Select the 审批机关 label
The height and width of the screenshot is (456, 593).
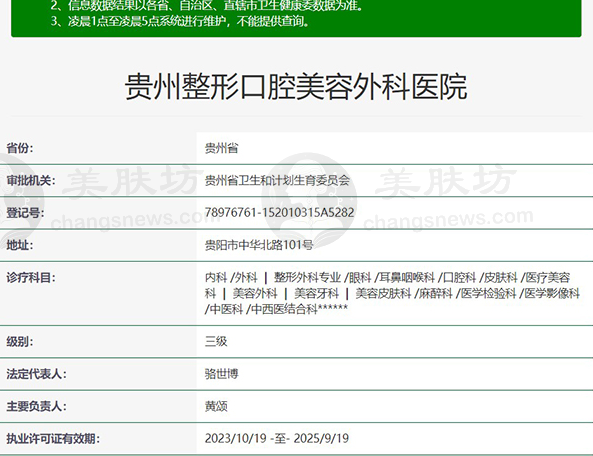click(x=31, y=180)
